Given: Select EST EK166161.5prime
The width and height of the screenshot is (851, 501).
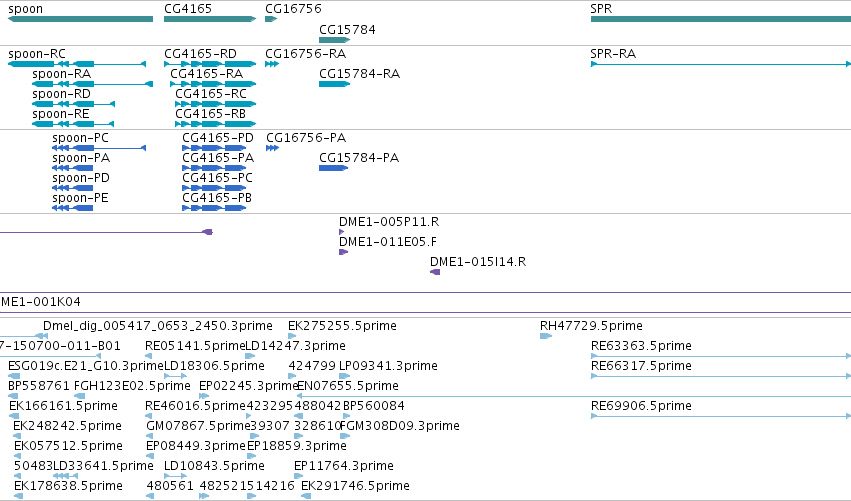Looking at the screenshot, I should 63,406.
